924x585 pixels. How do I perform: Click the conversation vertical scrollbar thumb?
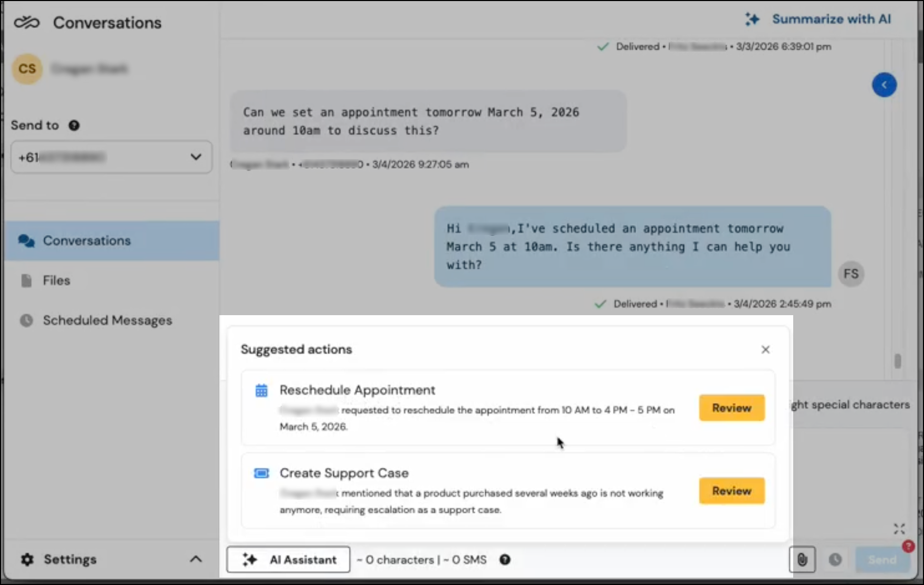[x=898, y=361]
